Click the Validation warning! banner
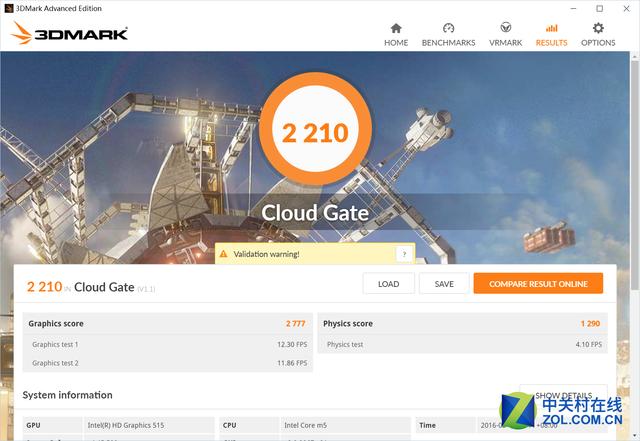This screenshot has height=441, width=640. 315,254
